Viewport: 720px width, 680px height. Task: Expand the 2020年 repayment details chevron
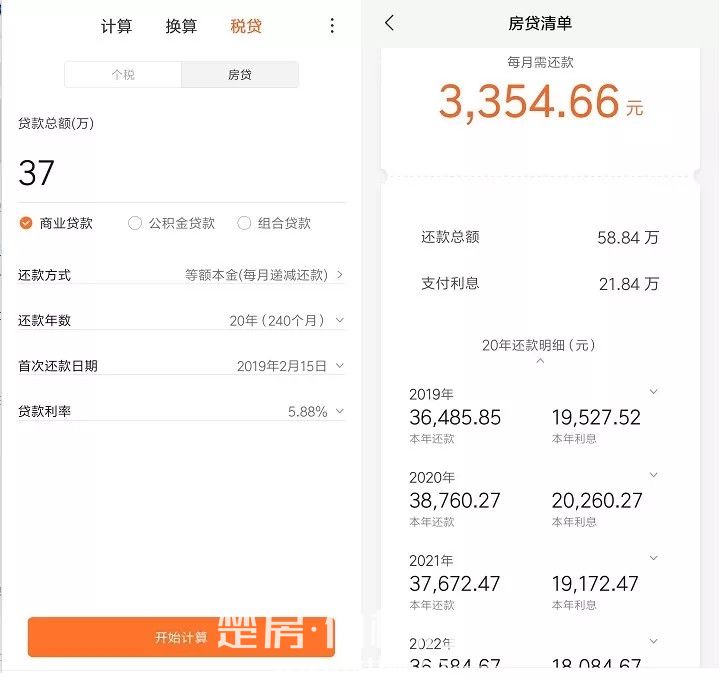pyautogui.click(x=654, y=475)
